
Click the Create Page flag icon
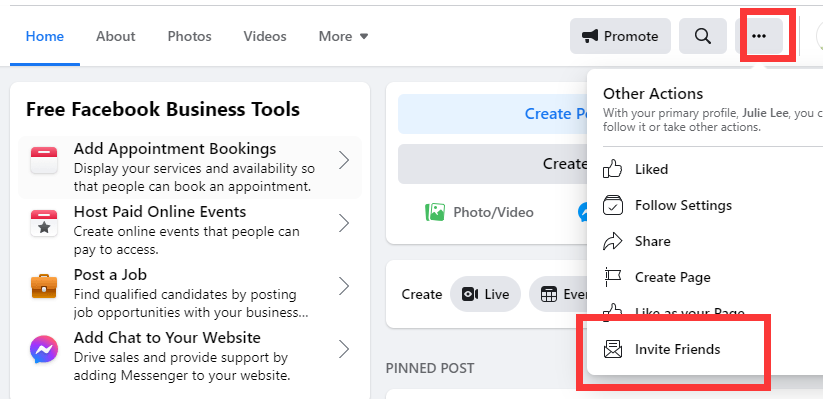613,277
